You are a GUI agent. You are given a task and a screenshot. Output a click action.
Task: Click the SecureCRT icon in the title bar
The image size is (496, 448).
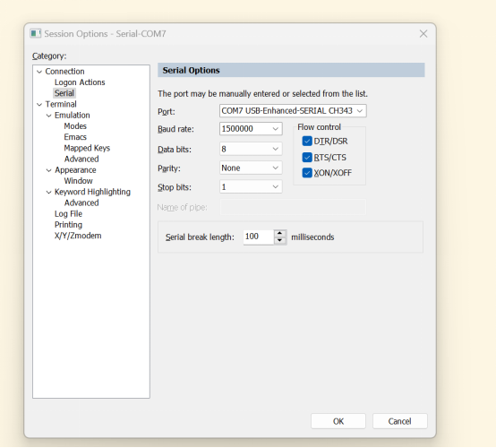coord(36,33)
